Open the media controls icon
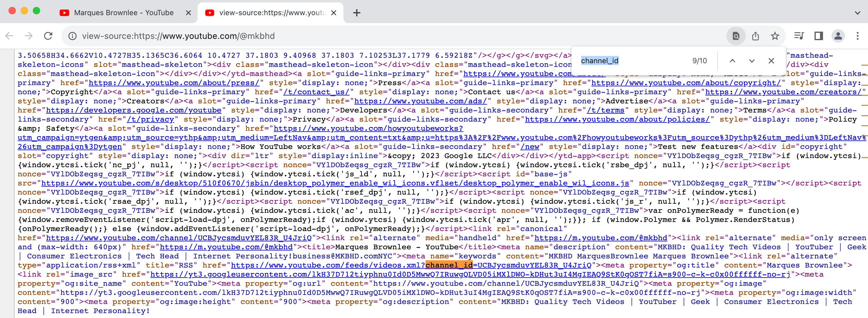Viewport: 868px width, 318px height. pyautogui.click(x=799, y=36)
